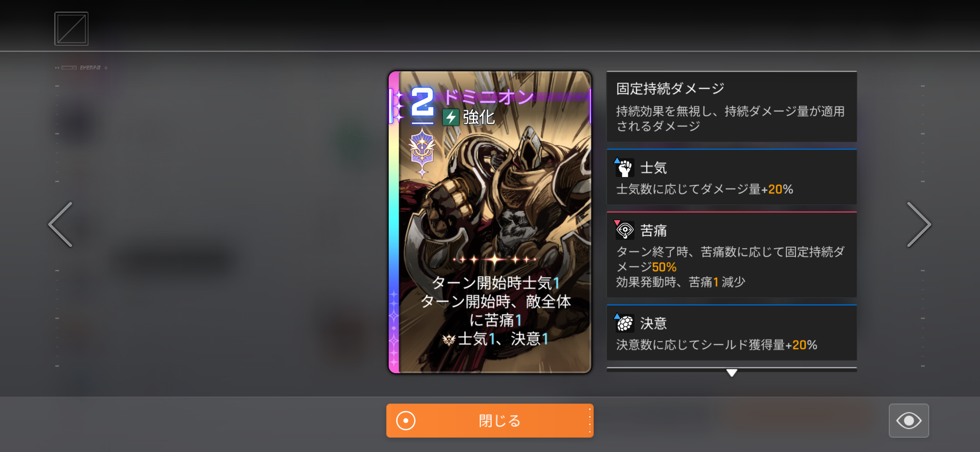Click the circle icon on the 閉じる button
The height and width of the screenshot is (452, 980).
[x=405, y=421]
